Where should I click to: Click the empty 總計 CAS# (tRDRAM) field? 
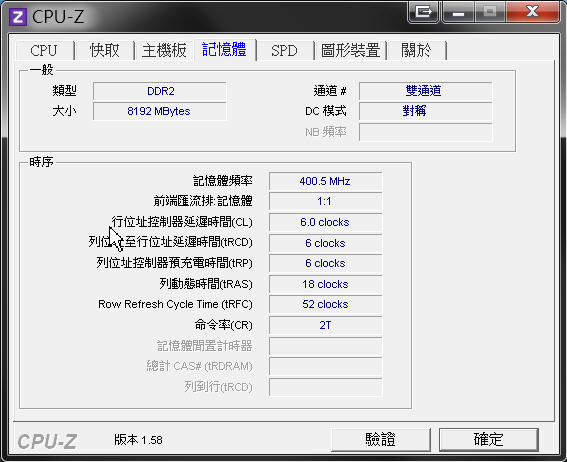coord(325,366)
